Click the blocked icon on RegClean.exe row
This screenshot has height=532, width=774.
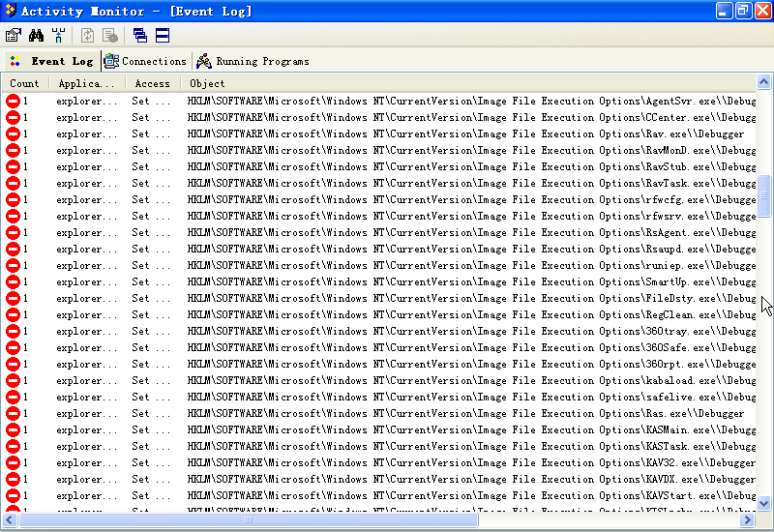coord(13,315)
